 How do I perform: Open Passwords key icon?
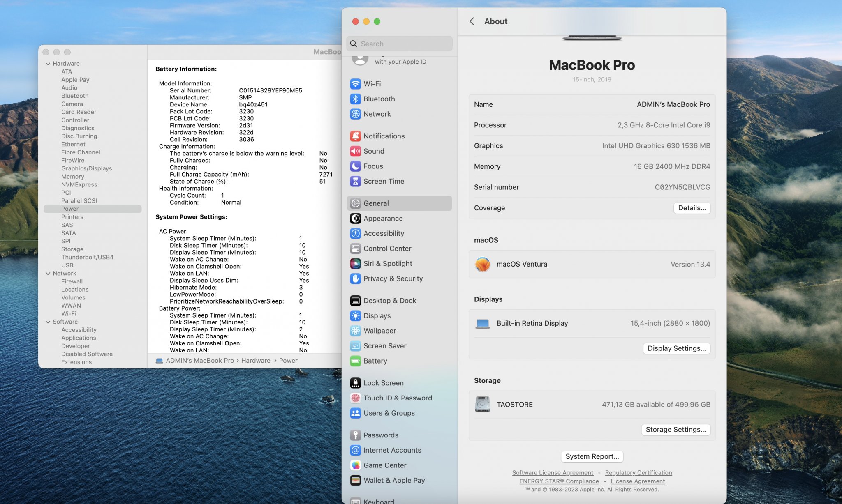click(355, 435)
